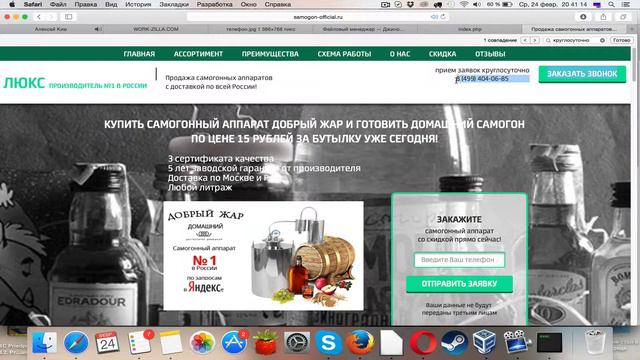Open Trash in dock
Image resolution: width=640 pixels, height=360 pixels.
pos(595,342)
